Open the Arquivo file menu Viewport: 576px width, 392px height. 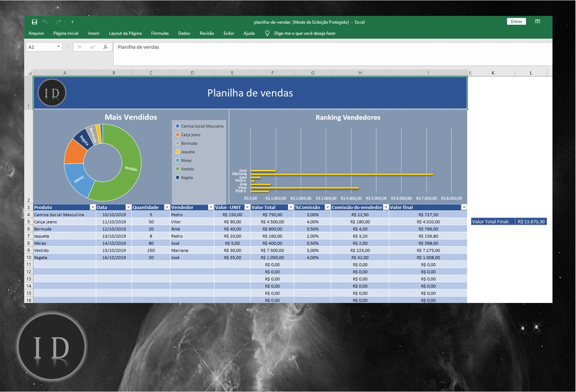click(x=36, y=33)
